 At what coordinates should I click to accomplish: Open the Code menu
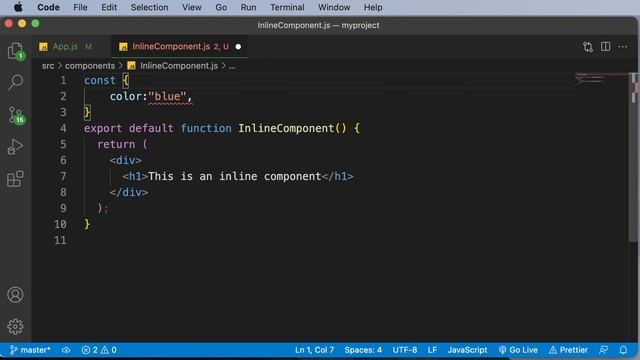[x=48, y=7]
